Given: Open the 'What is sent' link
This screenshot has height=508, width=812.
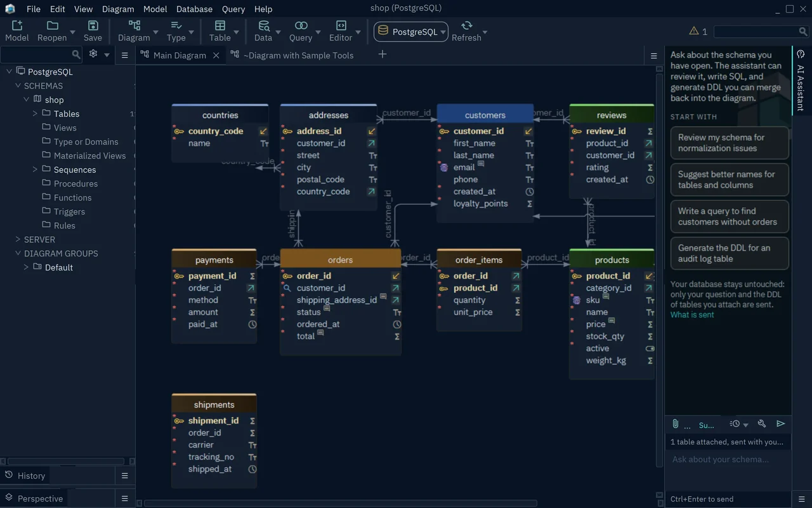Looking at the screenshot, I should [x=692, y=315].
